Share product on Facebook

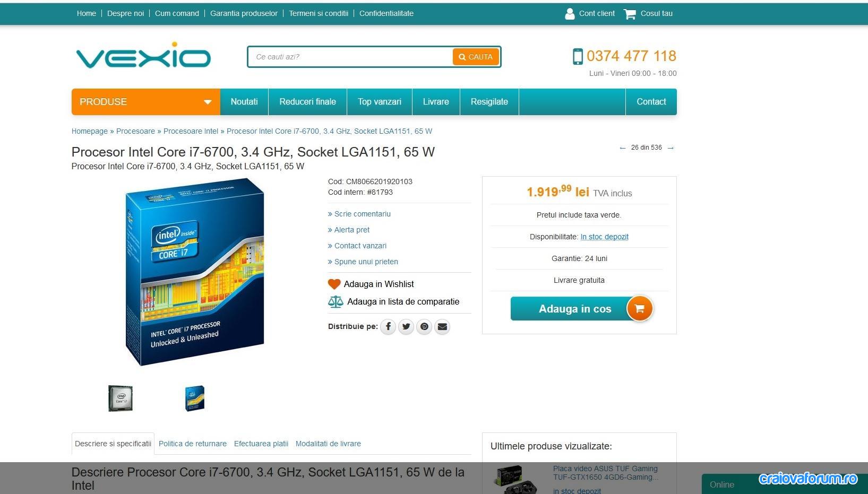coord(388,326)
